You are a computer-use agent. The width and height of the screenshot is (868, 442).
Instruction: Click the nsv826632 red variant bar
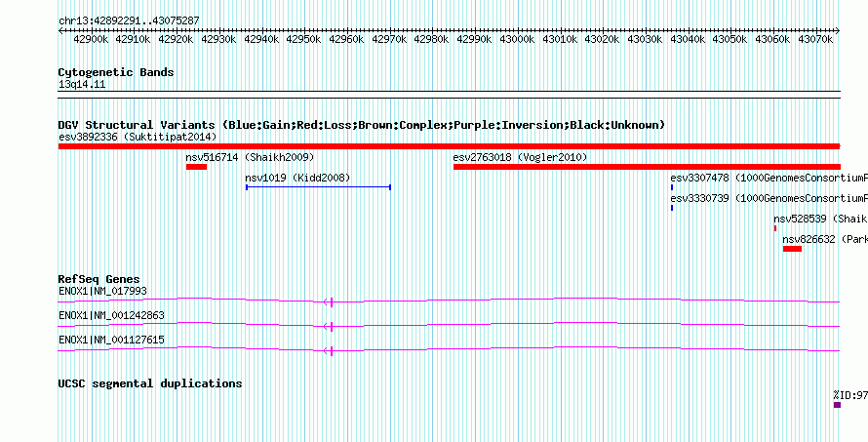pos(792,249)
